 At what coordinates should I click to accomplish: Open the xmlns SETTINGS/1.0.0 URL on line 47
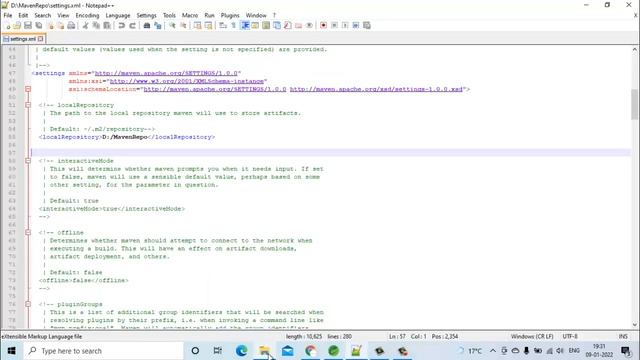(166, 73)
